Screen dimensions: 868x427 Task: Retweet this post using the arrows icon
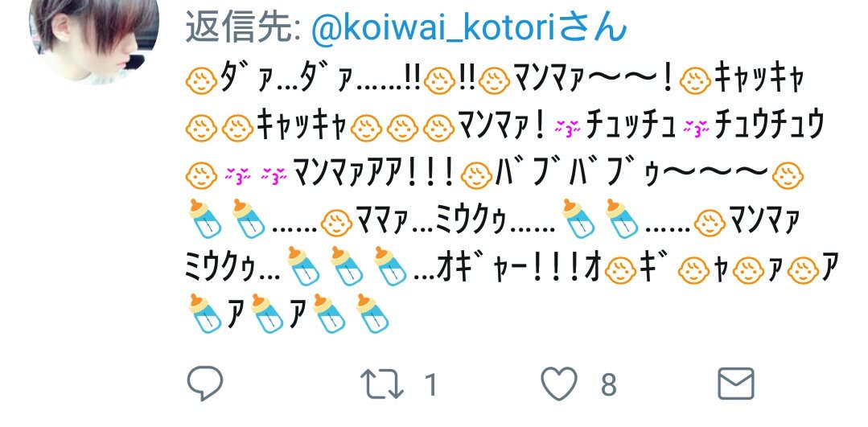382,384
